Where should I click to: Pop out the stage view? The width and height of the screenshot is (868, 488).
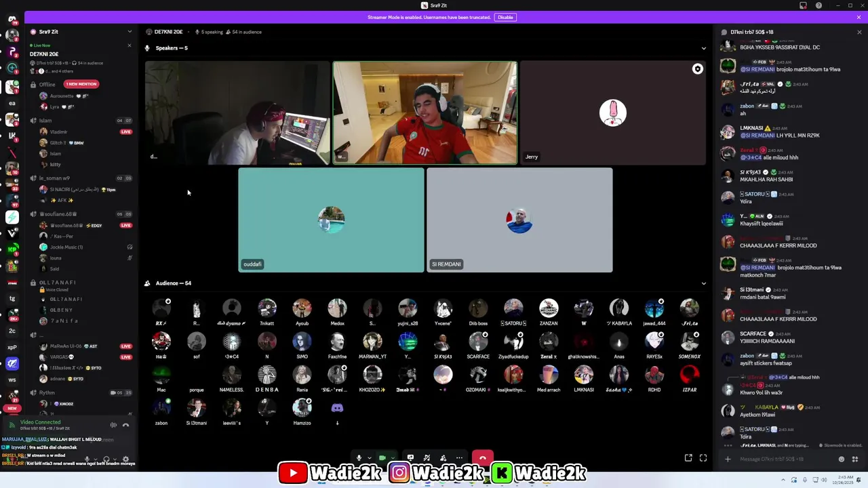(x=688, y=458)
